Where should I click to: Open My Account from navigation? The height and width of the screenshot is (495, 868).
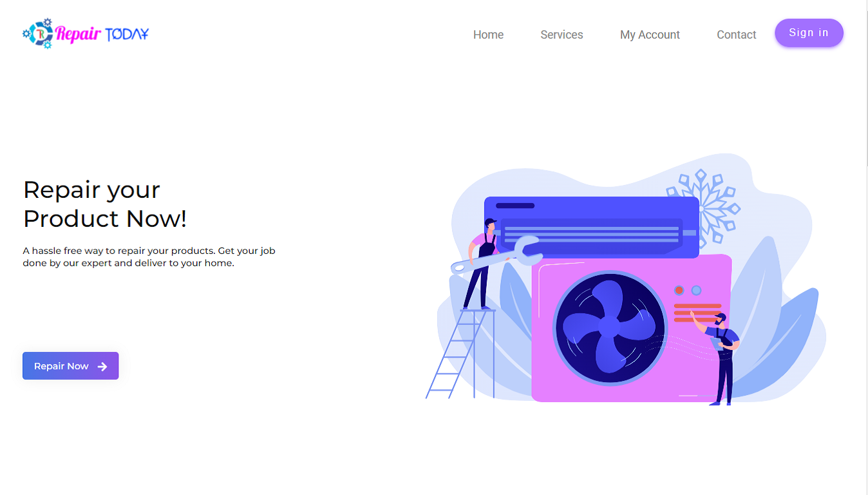click(650, 35)
